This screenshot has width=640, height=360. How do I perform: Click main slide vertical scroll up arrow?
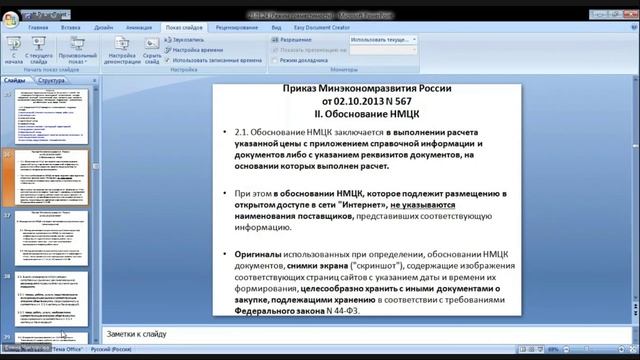[x=636, y=79]
